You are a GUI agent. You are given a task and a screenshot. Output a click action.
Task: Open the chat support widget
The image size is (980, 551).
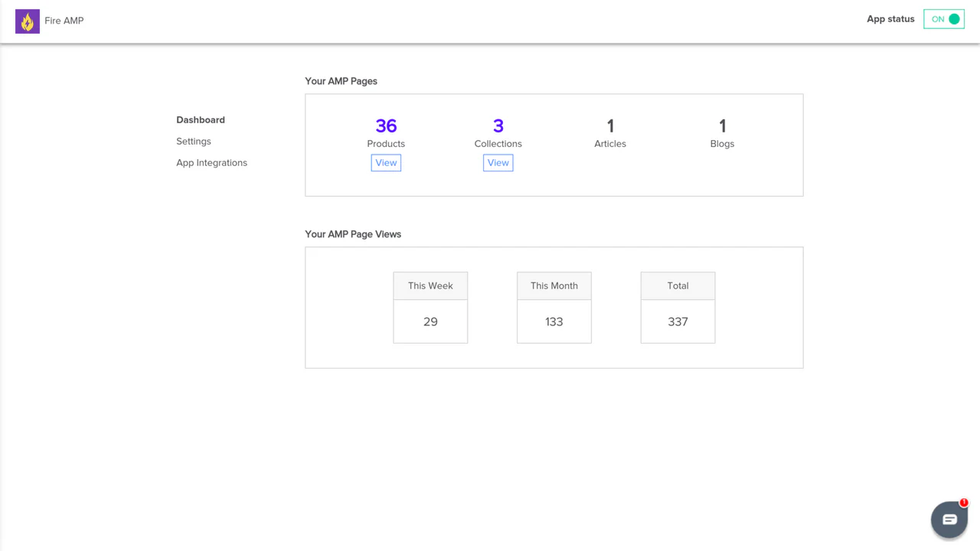tap(949, 520)
